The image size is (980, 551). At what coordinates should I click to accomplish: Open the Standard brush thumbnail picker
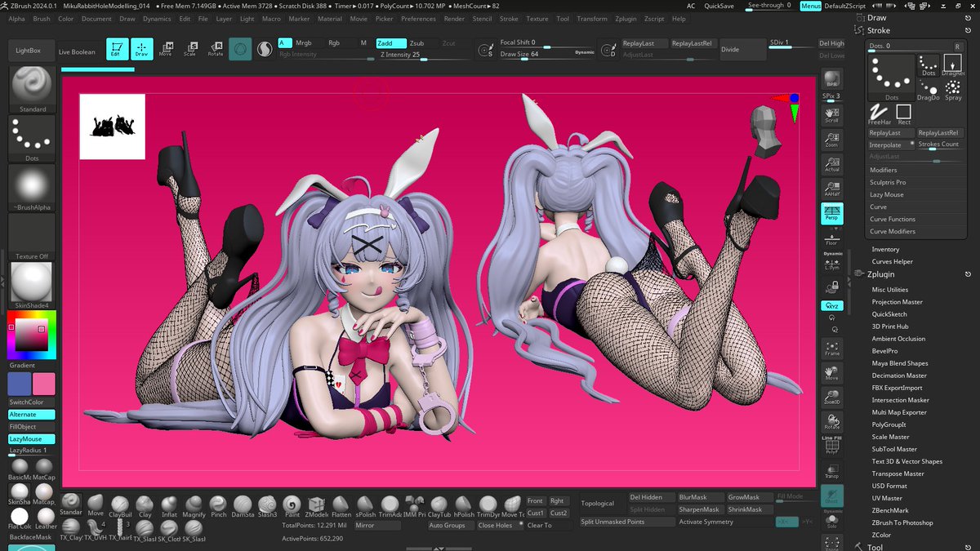tap(33, 90)
